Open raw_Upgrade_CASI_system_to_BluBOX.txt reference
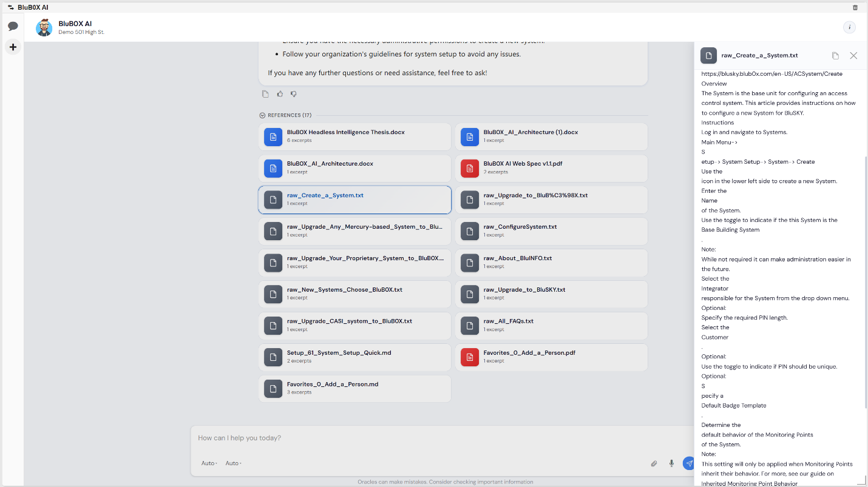868x487 pixels. tap(354, 326)
